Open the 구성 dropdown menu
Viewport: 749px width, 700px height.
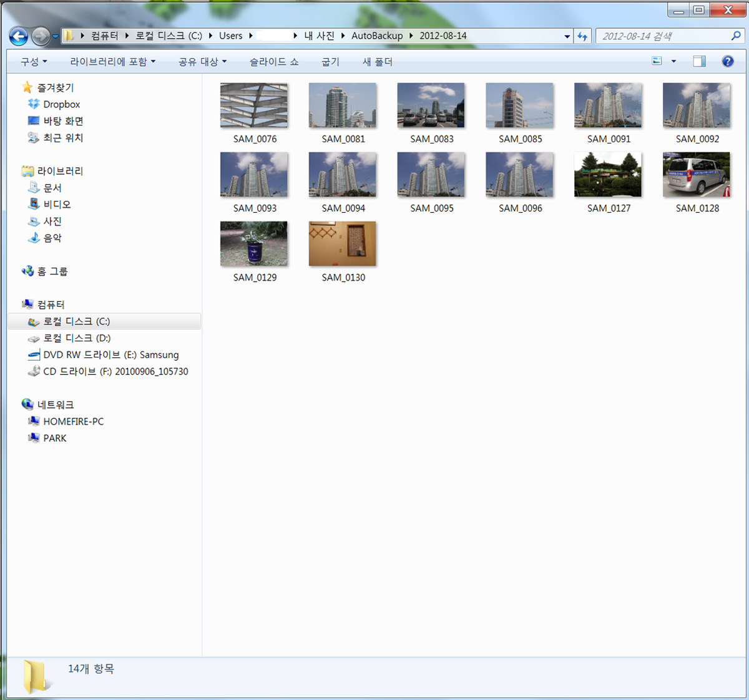point(34,62)
